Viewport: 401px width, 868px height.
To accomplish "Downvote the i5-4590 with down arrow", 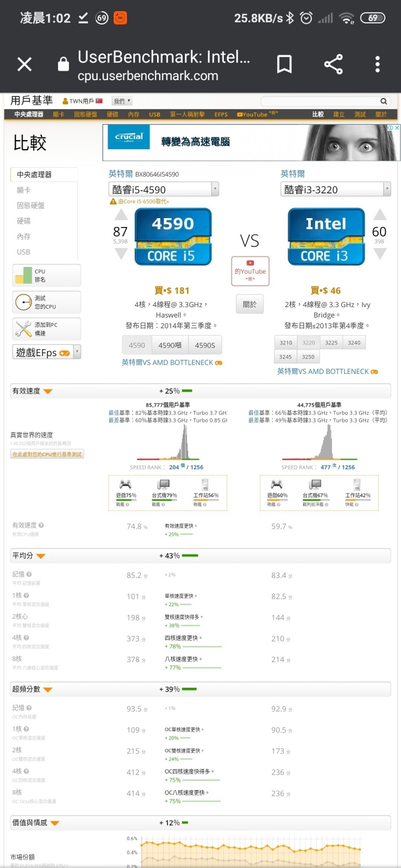I will pos(121,253).
